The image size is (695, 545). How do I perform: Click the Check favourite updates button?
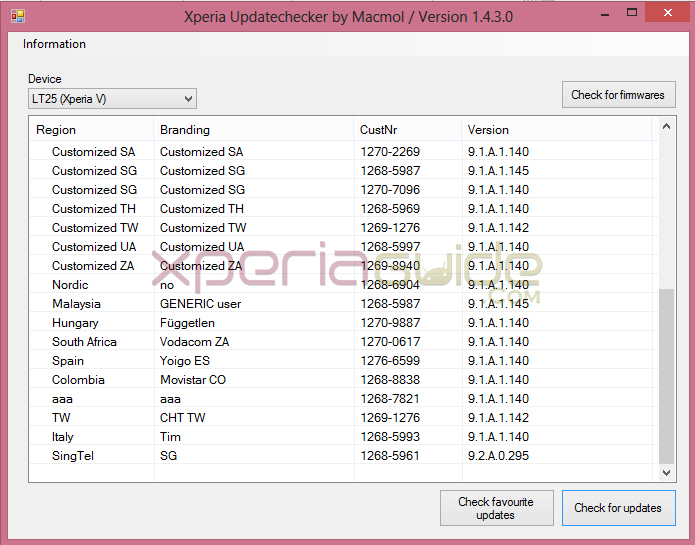(x=496, y=508)
